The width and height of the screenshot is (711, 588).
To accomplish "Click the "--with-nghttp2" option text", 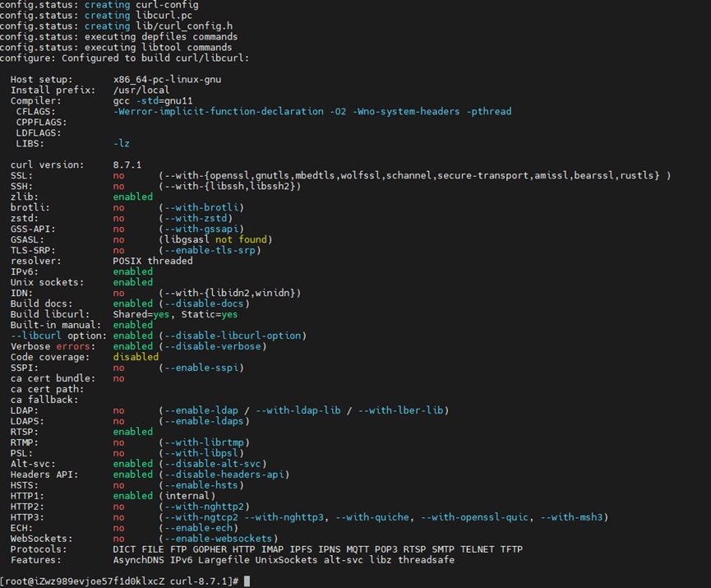I will (204, 507).
